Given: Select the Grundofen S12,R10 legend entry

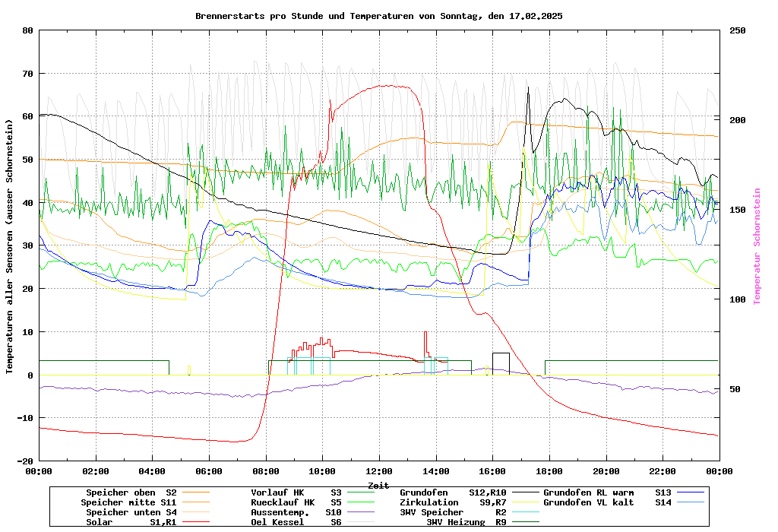Looking at the screenshot, I should tap(453, 492).
